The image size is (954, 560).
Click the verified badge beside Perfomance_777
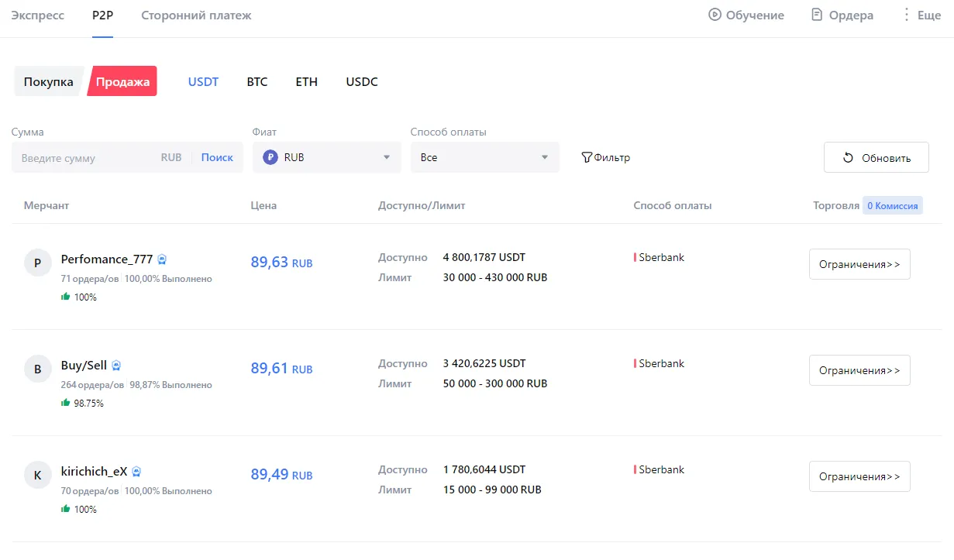pos(162,259)
